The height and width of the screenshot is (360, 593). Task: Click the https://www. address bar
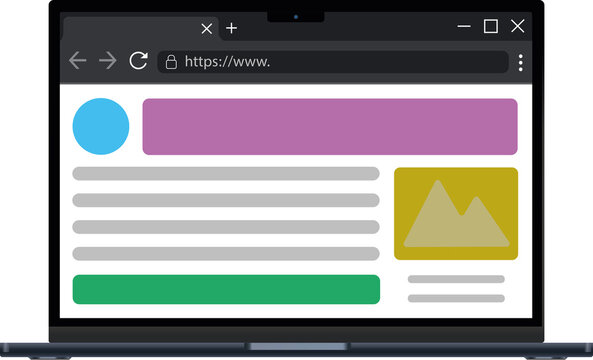333,62
